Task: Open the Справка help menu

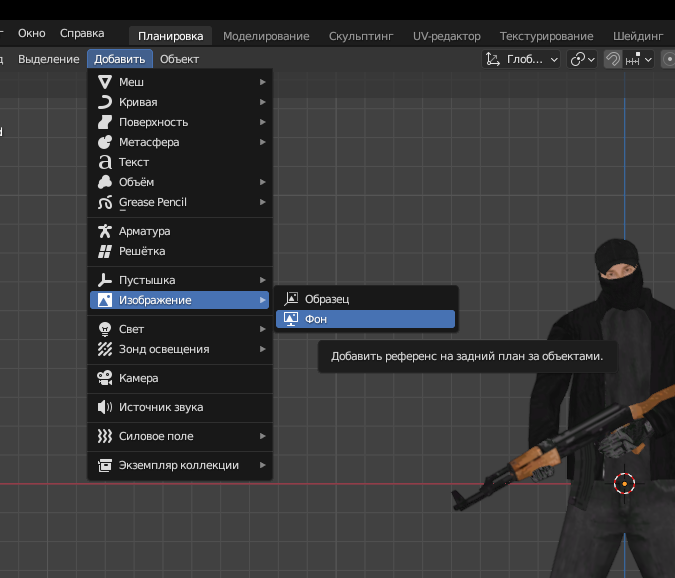Action: 82,33
